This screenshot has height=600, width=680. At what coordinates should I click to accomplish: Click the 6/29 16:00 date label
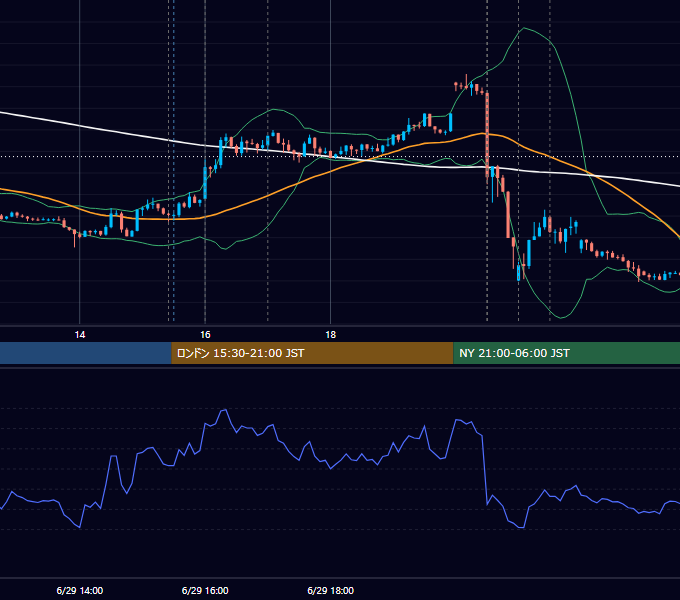(x=205, y=590)
